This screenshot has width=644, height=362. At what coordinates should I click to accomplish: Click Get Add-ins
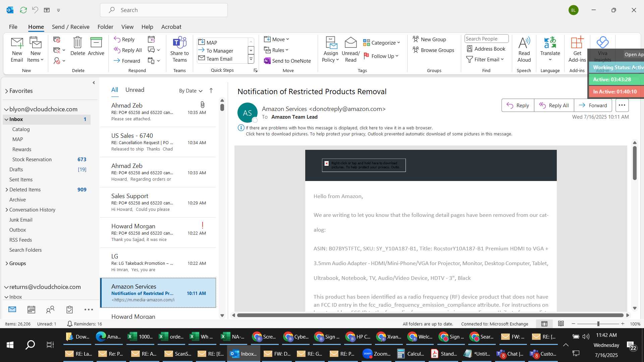coord(577,49)
